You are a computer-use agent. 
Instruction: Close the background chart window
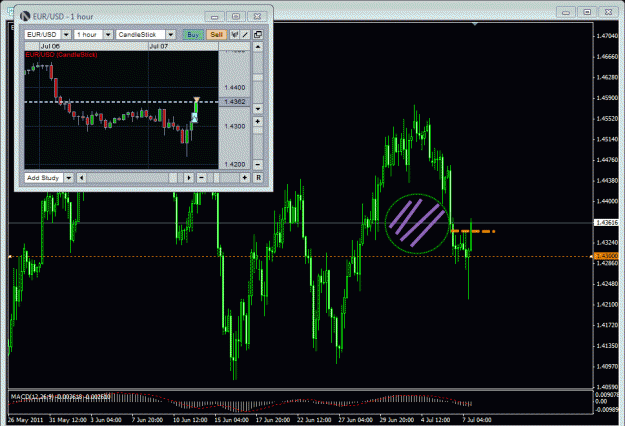point(609,12)
